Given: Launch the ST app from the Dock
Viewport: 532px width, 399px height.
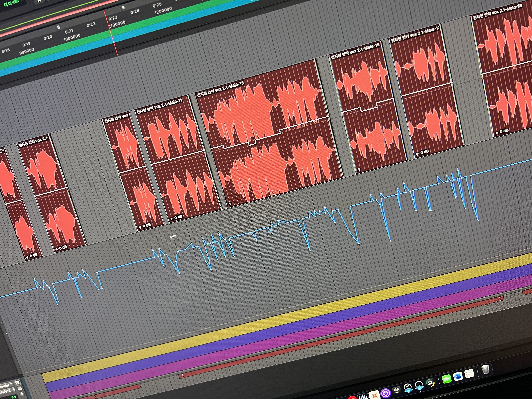Looking at the screenshot, I should click(430, 383).
